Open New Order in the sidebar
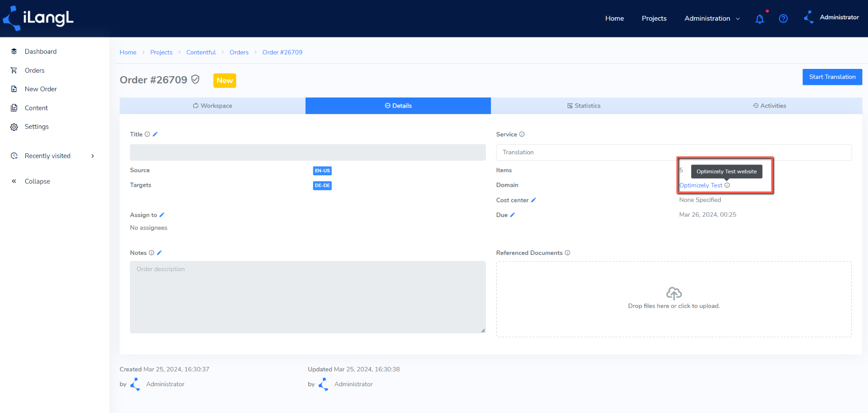868x413 pixels. (x=41, y=89)
